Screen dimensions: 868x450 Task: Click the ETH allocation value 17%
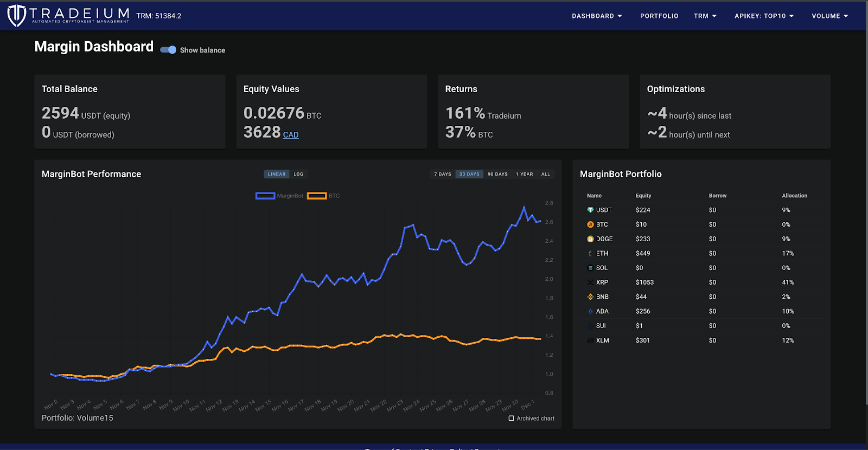point(788,253)
